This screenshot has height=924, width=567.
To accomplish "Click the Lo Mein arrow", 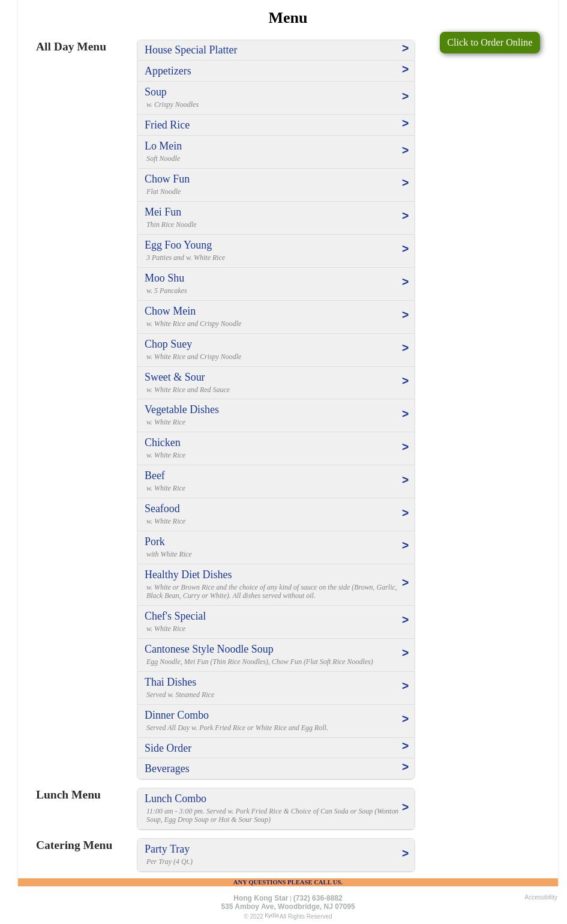I will point(405,151).
